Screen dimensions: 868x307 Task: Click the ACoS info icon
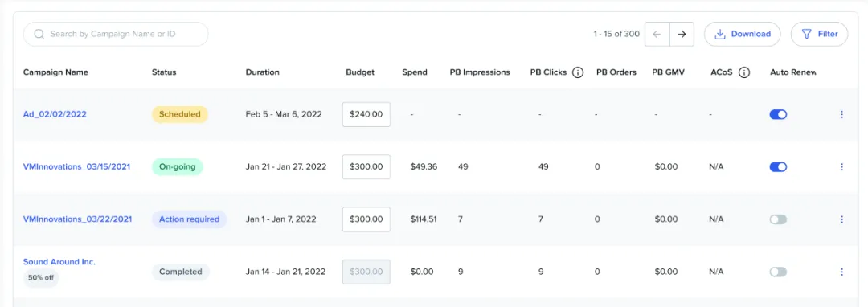pyautogui.click(x=744, y=72)
